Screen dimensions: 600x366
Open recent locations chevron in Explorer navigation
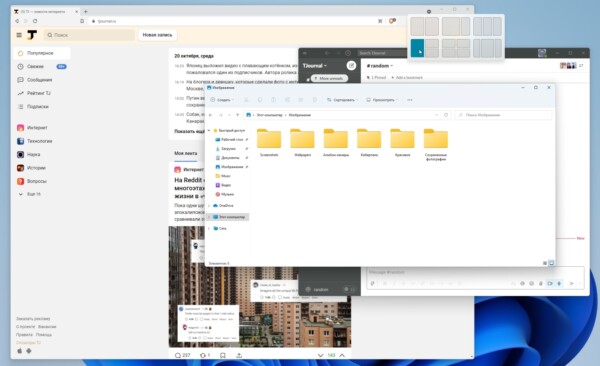[x=229, y=115]
